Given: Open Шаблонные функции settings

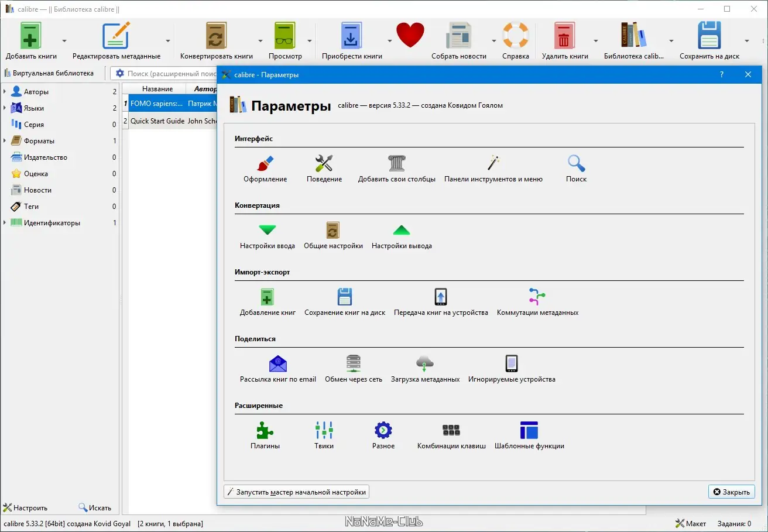Looking at the screenshot, I should tap(529, 435).
